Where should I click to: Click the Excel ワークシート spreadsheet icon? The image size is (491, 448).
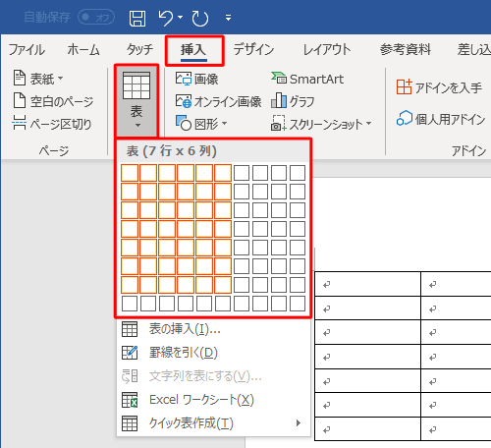click(130, 400)
